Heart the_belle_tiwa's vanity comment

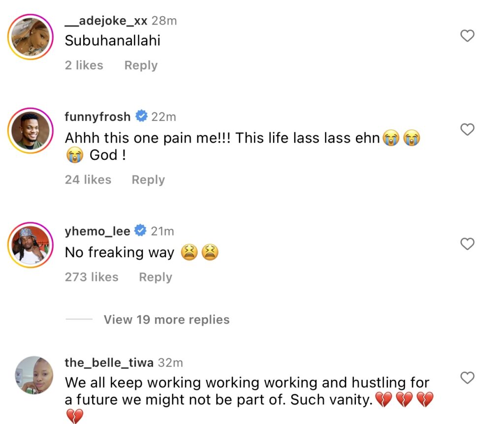click(467, 378)
